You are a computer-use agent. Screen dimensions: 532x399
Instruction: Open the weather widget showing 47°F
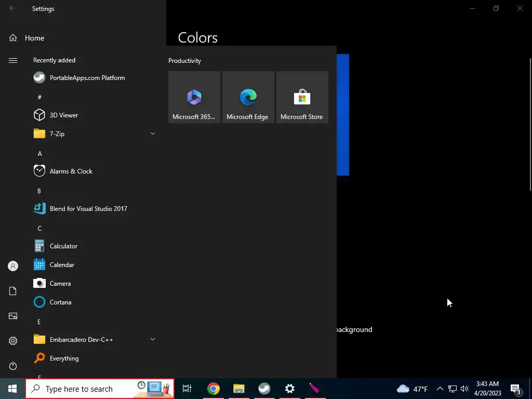[x=413, y=389]
